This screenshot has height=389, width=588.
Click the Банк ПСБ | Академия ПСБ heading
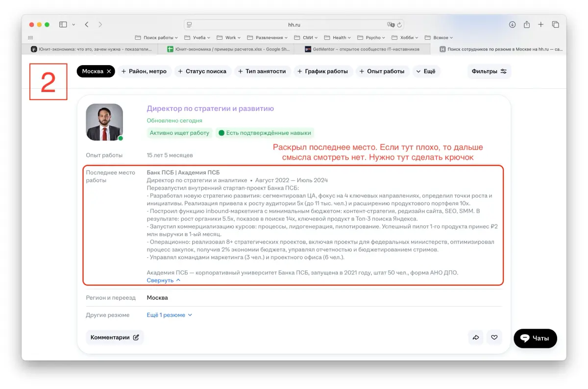click(183, 172)
